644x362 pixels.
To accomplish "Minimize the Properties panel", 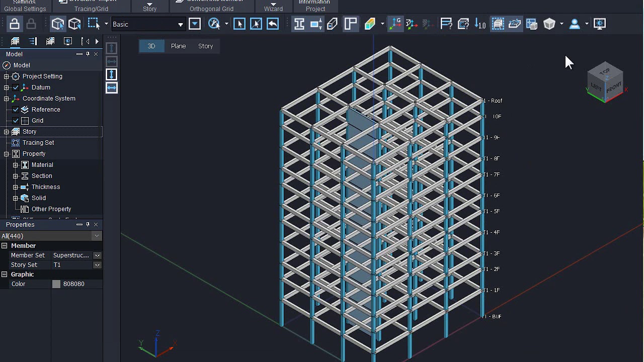I will 79,224.
